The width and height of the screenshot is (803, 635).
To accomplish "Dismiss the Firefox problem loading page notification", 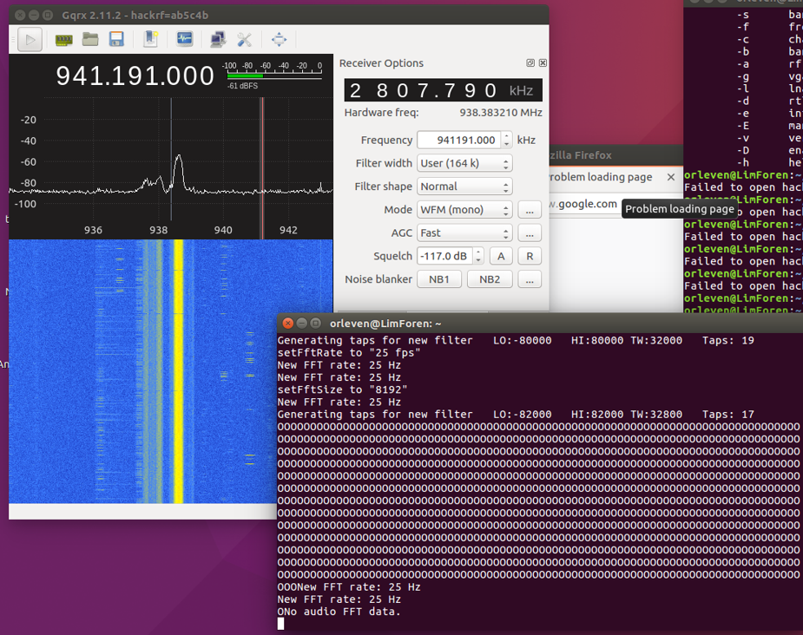I will (x=671, y=177).
